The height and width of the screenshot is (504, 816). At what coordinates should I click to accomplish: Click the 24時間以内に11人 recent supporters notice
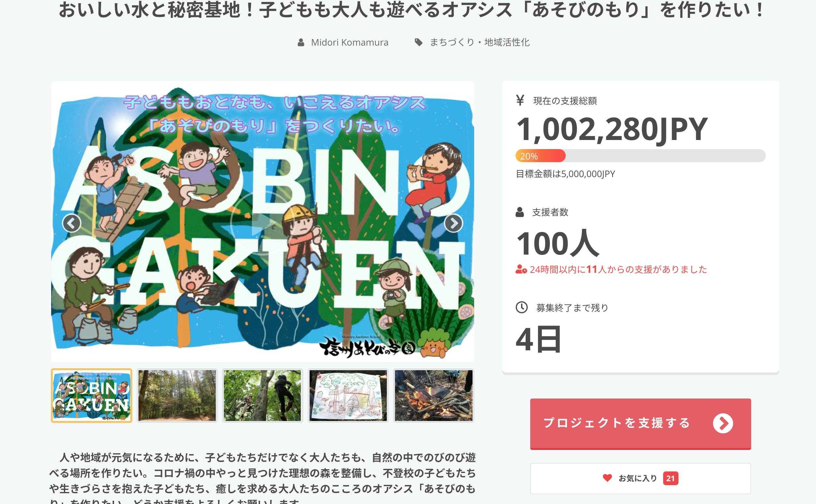(x=611, y=269)
